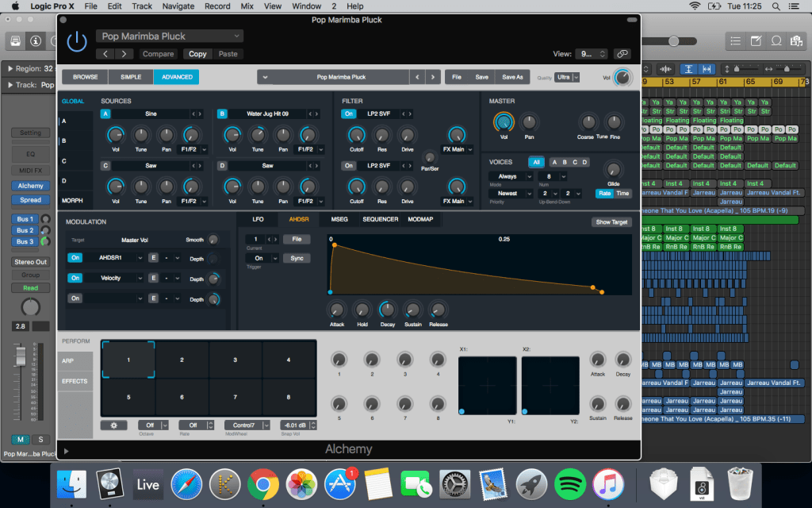
Task: Toggle the first filter On button
Action: (349, 114)
